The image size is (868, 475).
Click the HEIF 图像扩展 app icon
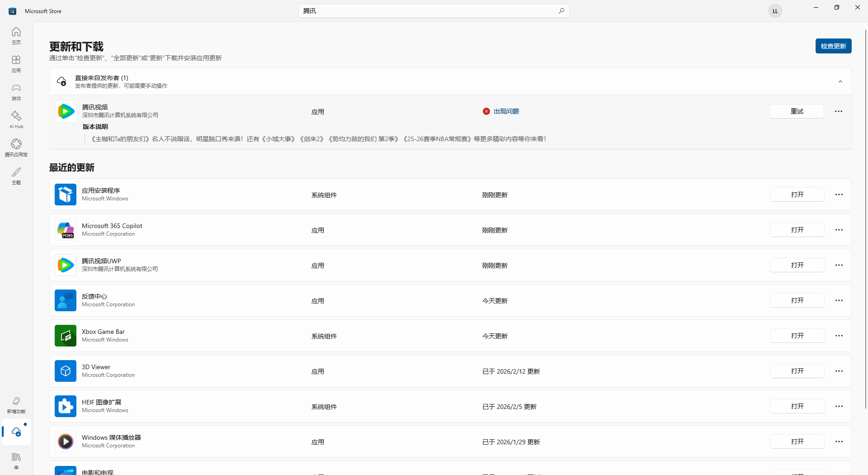pyautogui.click(x=66, y=406)
